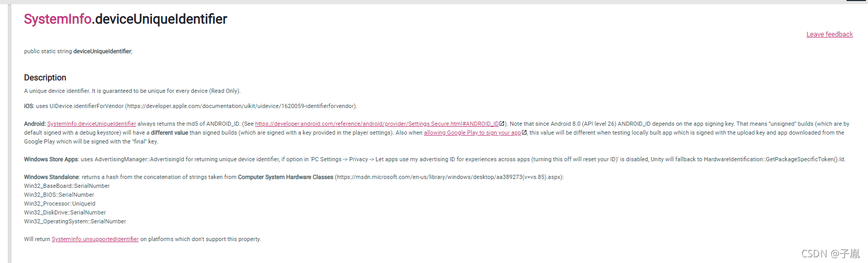Click the Win32_BaseBoard::SerialNumber line
868x263 pixels.
pos(67,186)
